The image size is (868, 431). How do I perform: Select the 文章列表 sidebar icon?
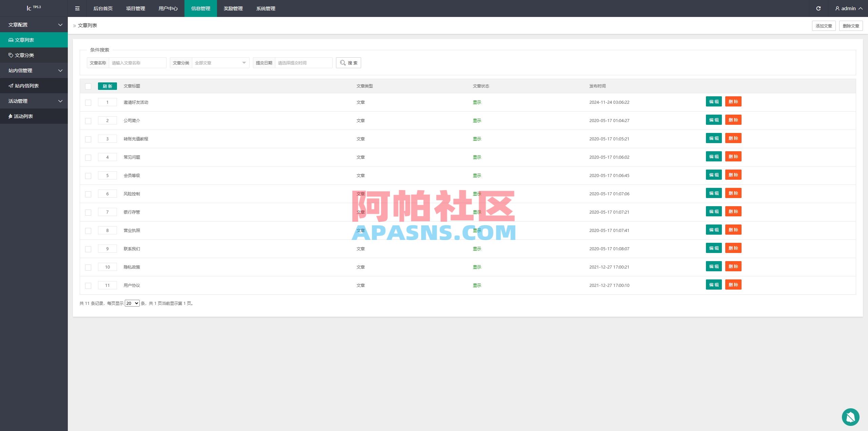[11, 40]
